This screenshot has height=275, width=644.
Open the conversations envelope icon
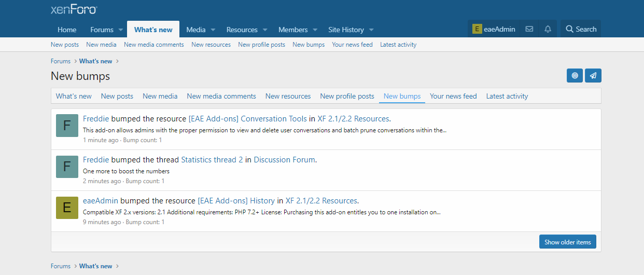click(x=529, y=29)
